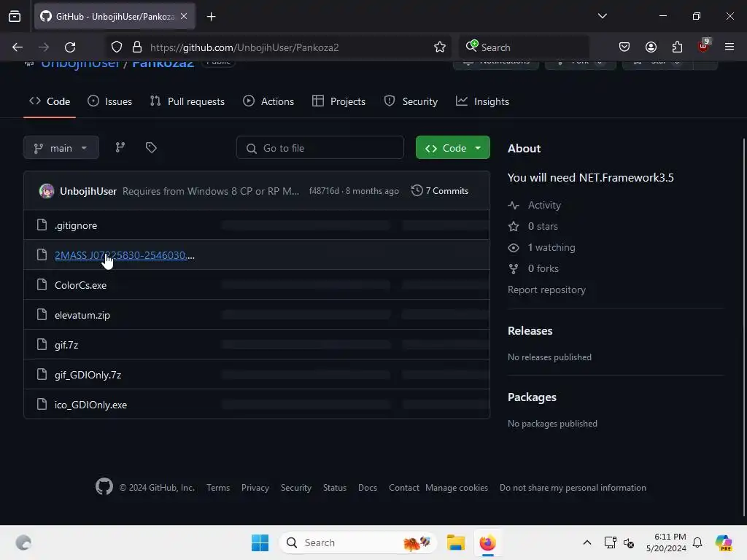
Task: Switch to the Issues tab
Action: tap(109, 101)
